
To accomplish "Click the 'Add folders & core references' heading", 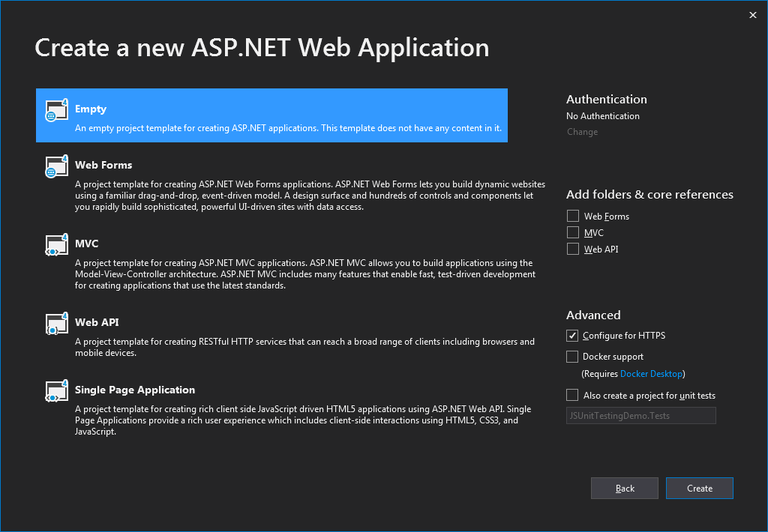I will click(649, 194).
